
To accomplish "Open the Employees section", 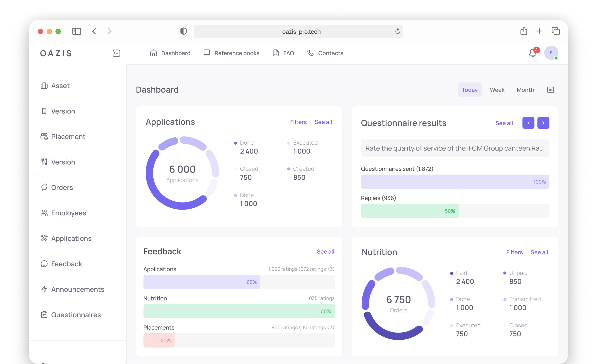I will click(68, 213).
